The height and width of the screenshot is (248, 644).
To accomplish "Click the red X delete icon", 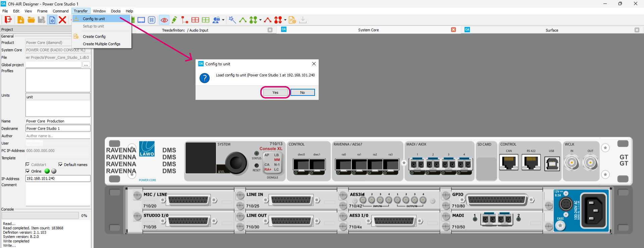I will 62,20.
